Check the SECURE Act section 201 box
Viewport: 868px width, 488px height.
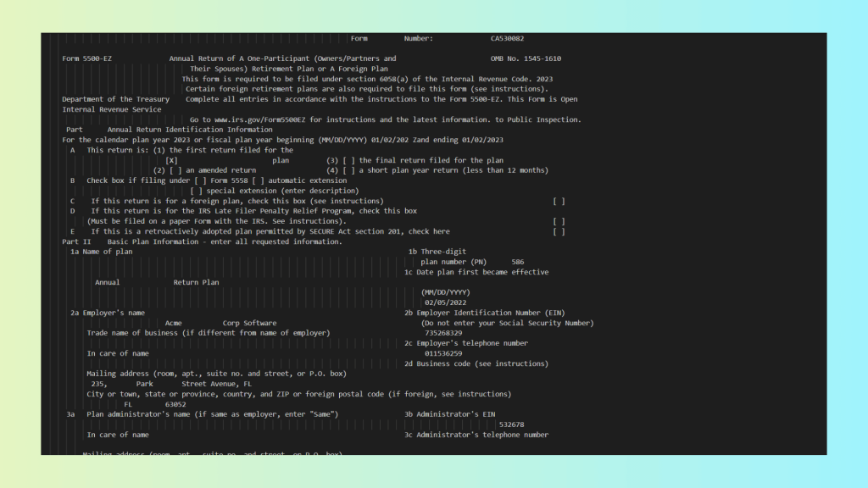(x=558, y=231)
